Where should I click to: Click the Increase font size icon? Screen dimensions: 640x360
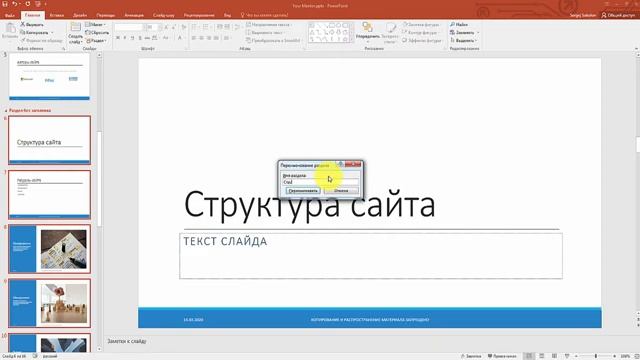pyautogui.click(x=166, y=27)
